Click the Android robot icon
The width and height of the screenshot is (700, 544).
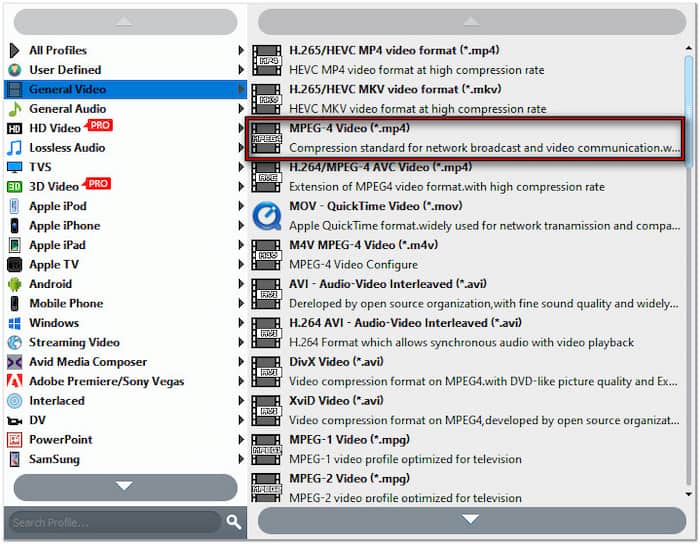coord(14,284)
